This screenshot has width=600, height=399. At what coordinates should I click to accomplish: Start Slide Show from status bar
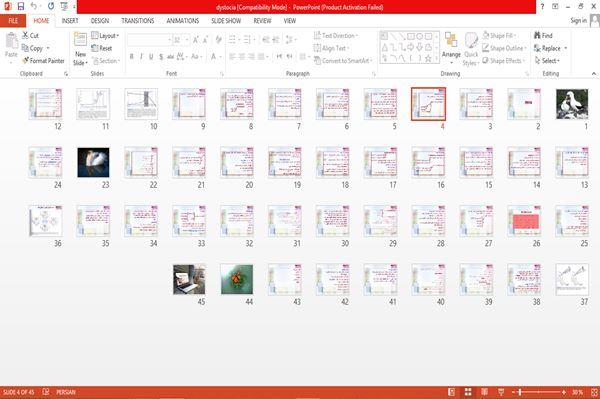coord(501,392)
